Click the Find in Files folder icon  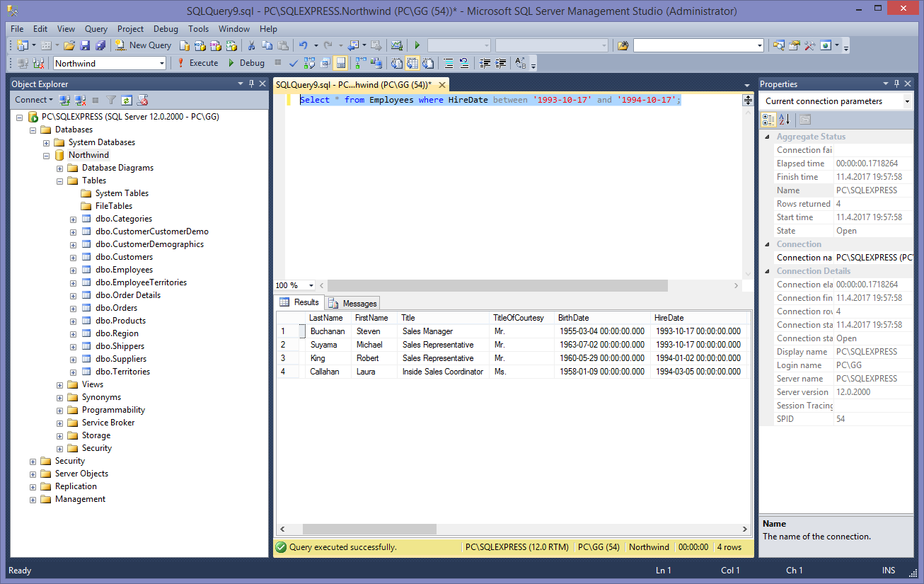(x=623, y=45)
